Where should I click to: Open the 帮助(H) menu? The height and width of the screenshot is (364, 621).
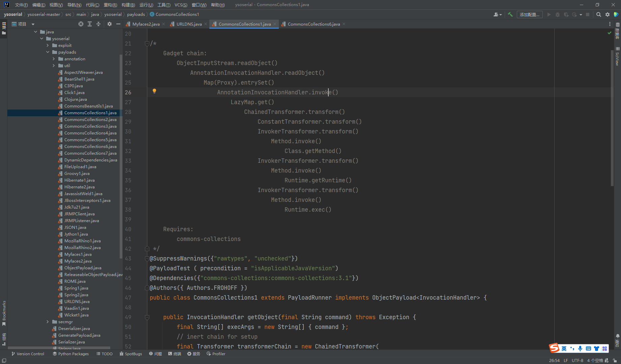[x=218, y=5]
